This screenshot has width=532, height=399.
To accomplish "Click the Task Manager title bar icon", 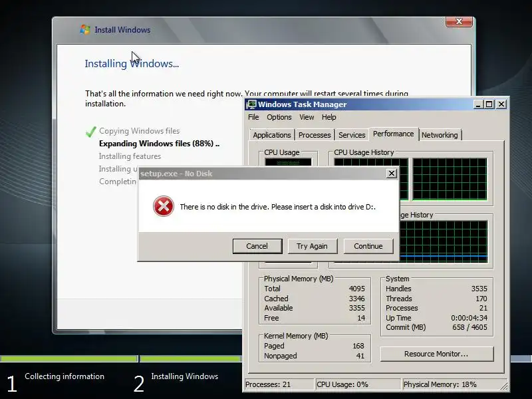I will tap(251, 104).
